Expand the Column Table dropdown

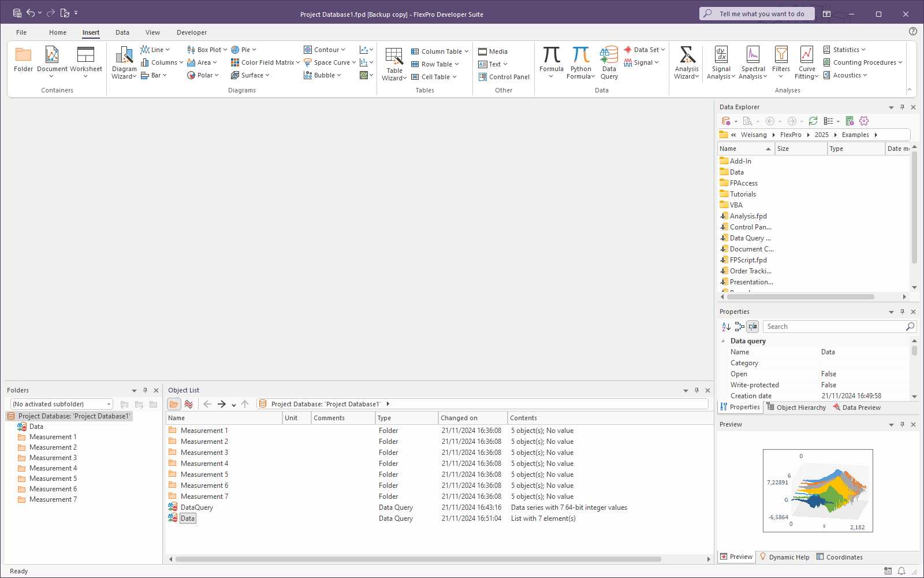[467, 51]
